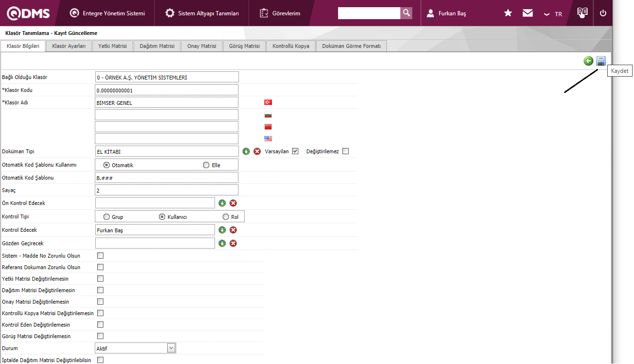
Task: Check Yetki Matrisi Değiştirilemesin
Action: click(x=101, y=279)
